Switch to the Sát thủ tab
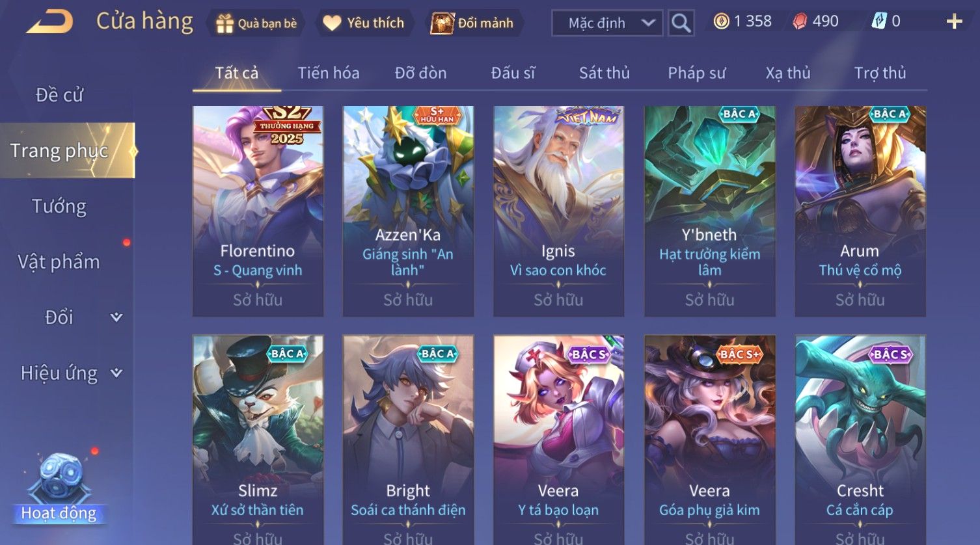980x545 pixels. coord(605,73)
